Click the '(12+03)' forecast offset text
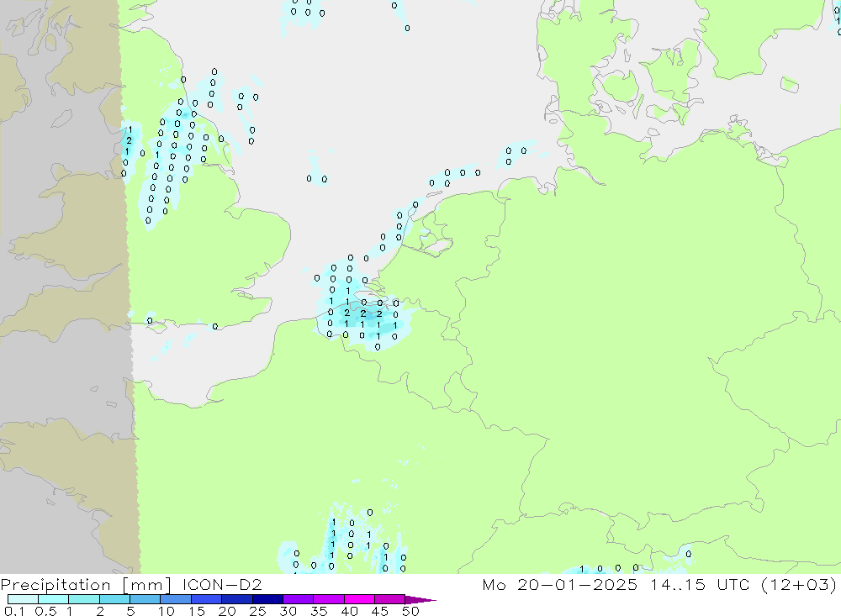841x616 pixels. pyautogui.click(x=799, y=584)
